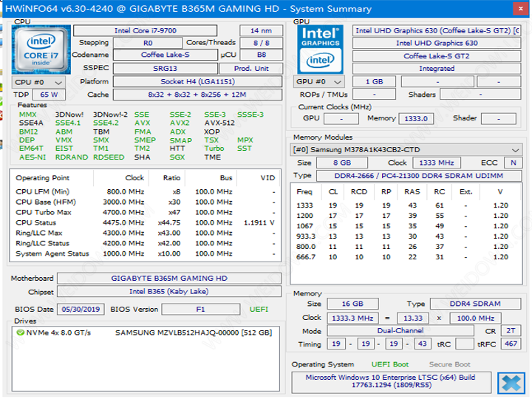This screenshot has height=399, width=532.
Task: Click the AVX-512 feature label
Action: click(219, 123)
